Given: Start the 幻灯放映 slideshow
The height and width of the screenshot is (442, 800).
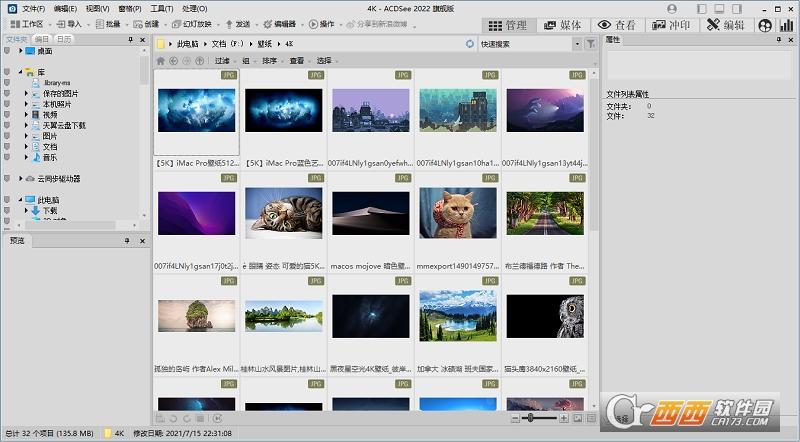Looking at the screenshot, I should point(192,24).
